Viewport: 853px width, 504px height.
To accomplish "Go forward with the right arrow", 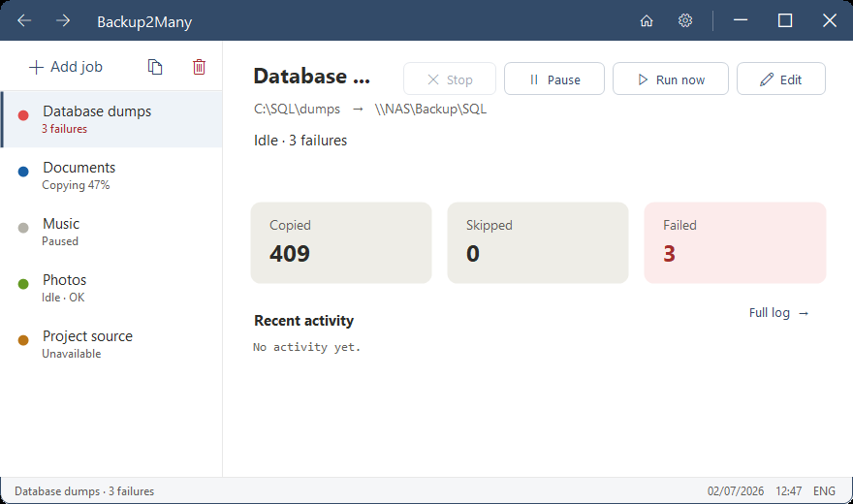I will click(x=63, y=20).
